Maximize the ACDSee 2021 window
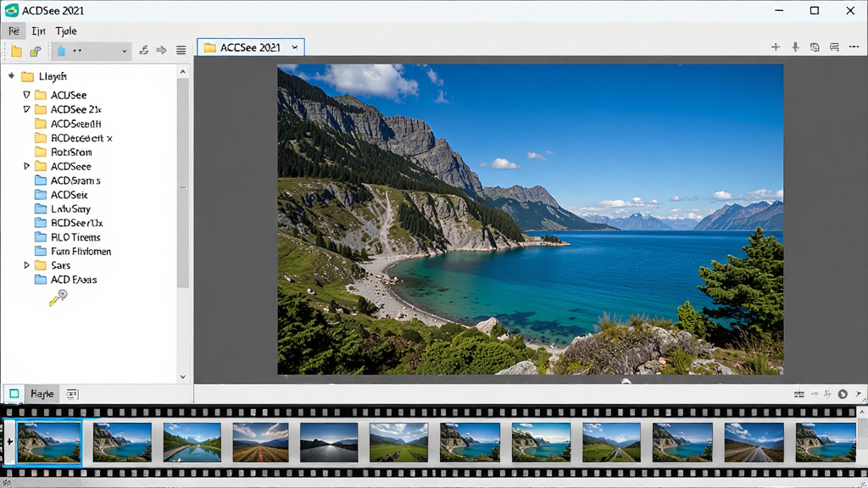This screenshot has height=488, width=868. click(x=815, y=10)
